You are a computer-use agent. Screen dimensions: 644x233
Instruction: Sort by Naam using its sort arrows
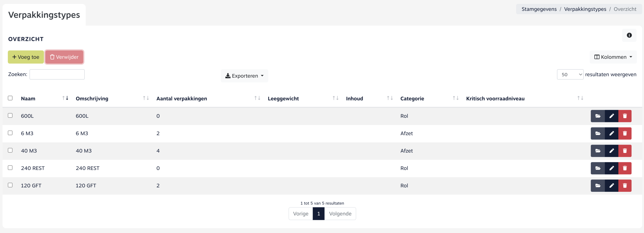coord(65,98)
